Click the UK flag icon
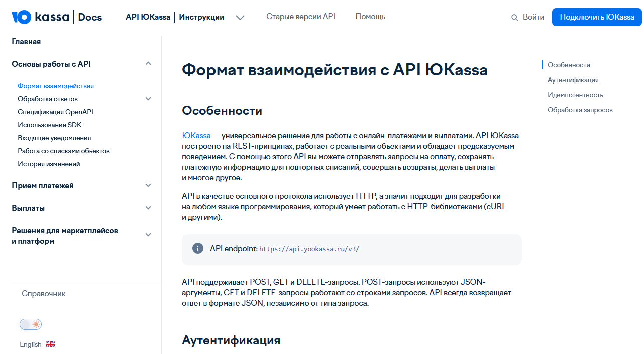 pos(50,344)
